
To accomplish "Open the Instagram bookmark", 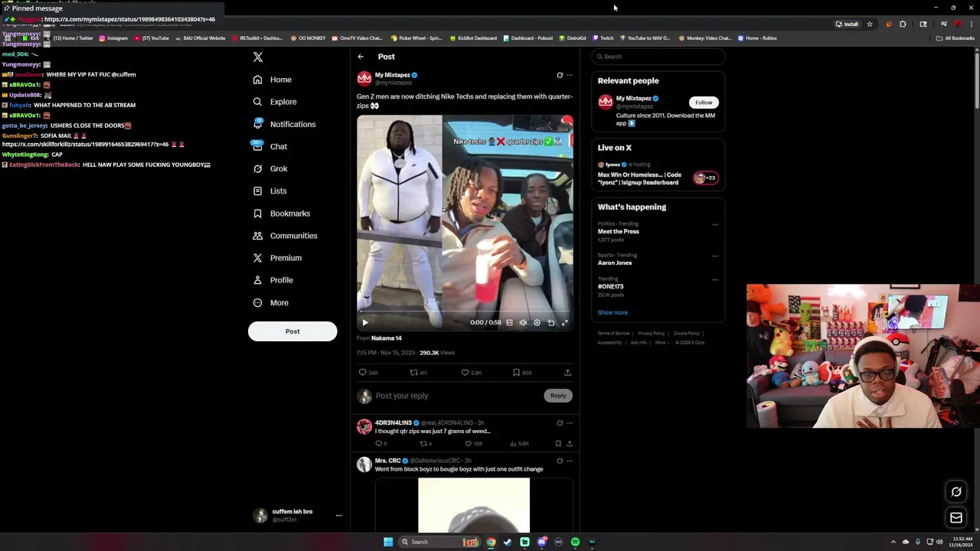I will click(x=113, y=38).
